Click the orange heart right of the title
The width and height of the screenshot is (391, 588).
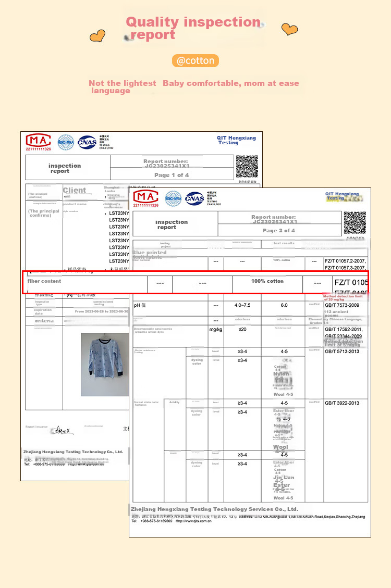[x=290, y=29]
